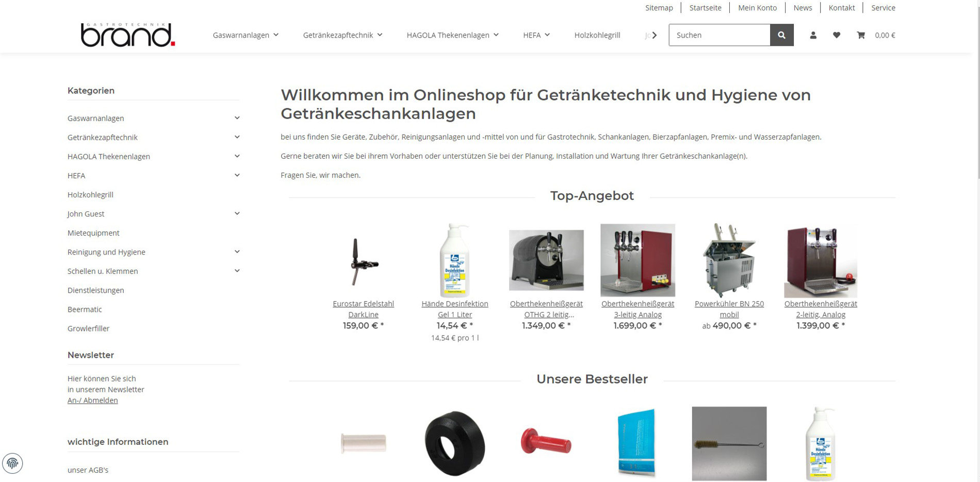Click the search magnifier button

pyautogui.click(x=781, y=35)
